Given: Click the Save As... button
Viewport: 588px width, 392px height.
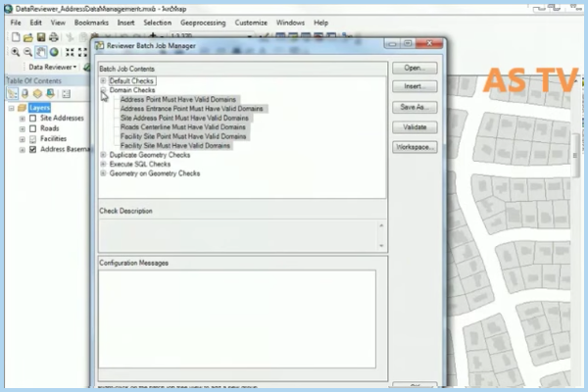Looking at the screenshot, I should pos(414,107).
